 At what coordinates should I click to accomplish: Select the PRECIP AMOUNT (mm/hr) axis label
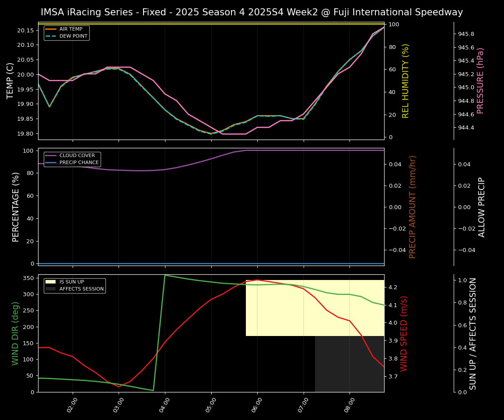coord(413,207)
